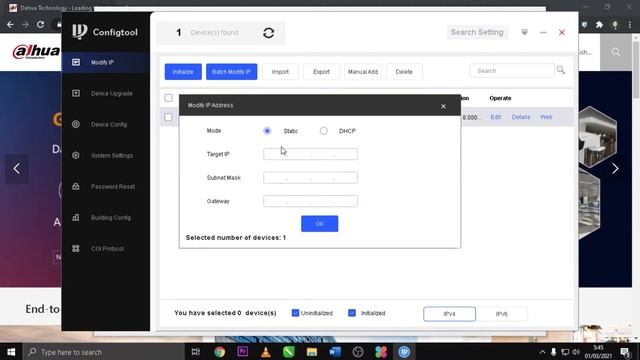Click the browser back arrow
Screen dimensions: 640x360
click(x=10, y=24)
